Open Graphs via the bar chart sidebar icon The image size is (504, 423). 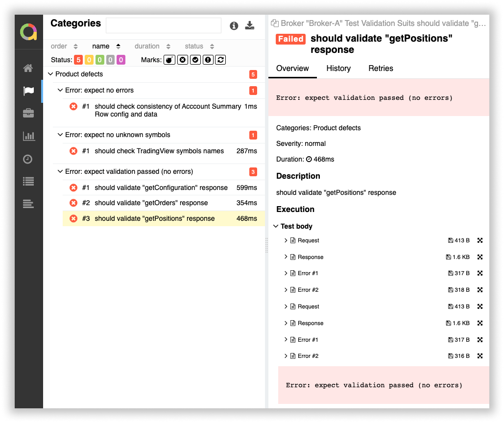(x=28, y=136)
